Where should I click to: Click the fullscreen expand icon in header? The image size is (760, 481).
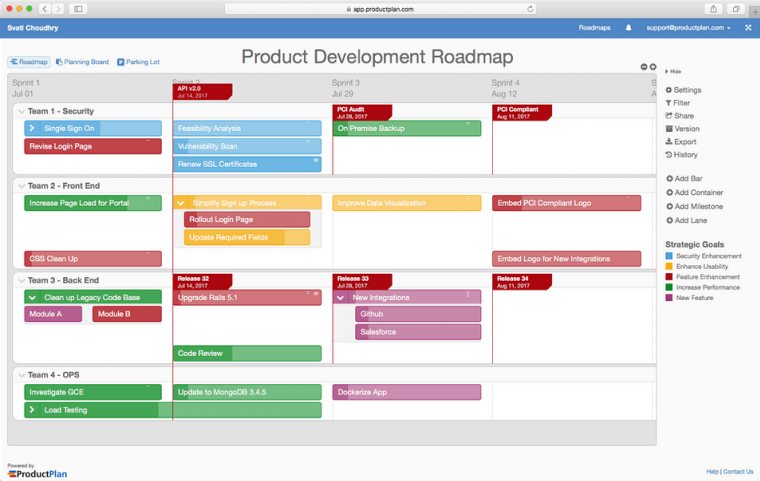point(748,28)
